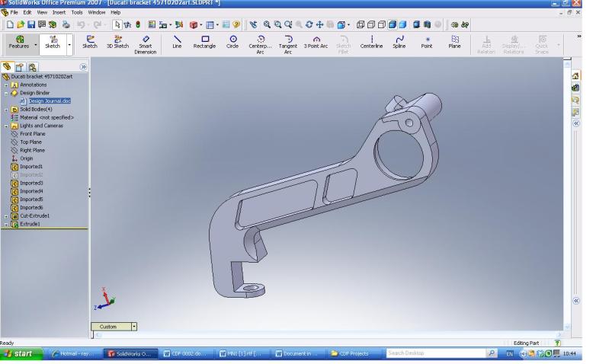
Task: Select the Smart Dimension tool
Action: click(145, 45)
